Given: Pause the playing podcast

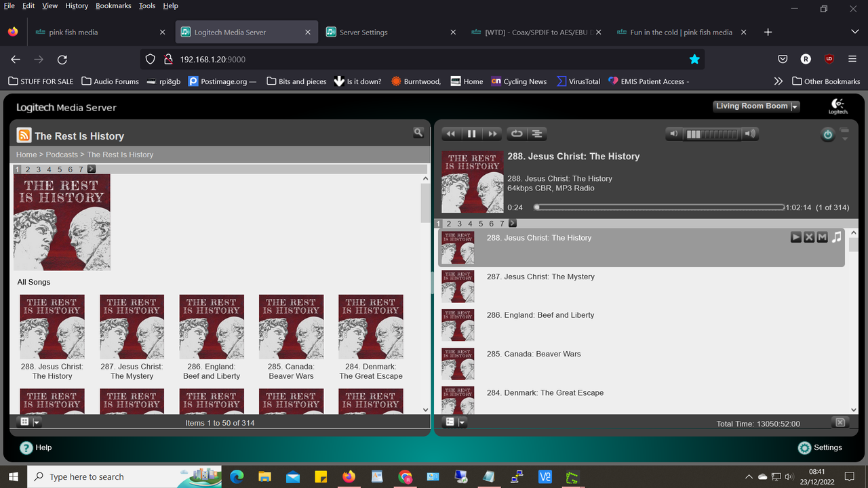Looking at the screenshot, I should (x=472, y=134).
